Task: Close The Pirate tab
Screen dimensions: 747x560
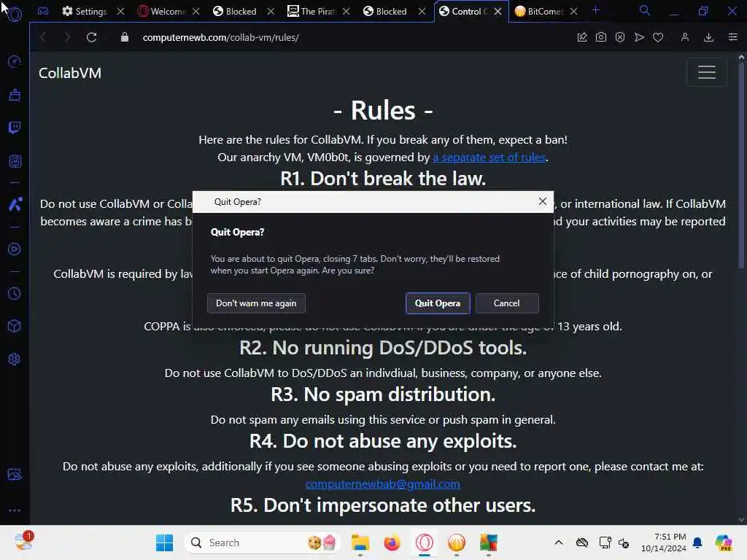Action: 347,12
